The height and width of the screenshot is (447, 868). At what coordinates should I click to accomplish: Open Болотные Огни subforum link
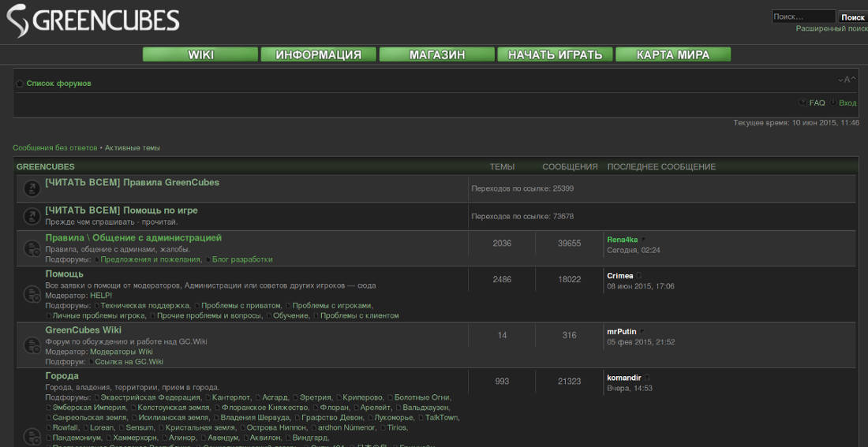coord(422,398)
